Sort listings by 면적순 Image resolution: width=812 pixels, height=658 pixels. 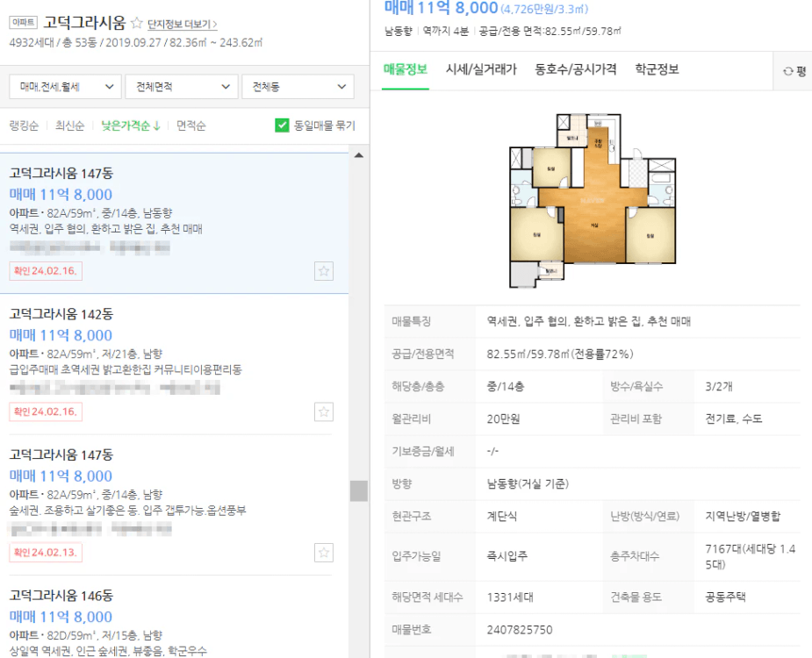point(190,125)
